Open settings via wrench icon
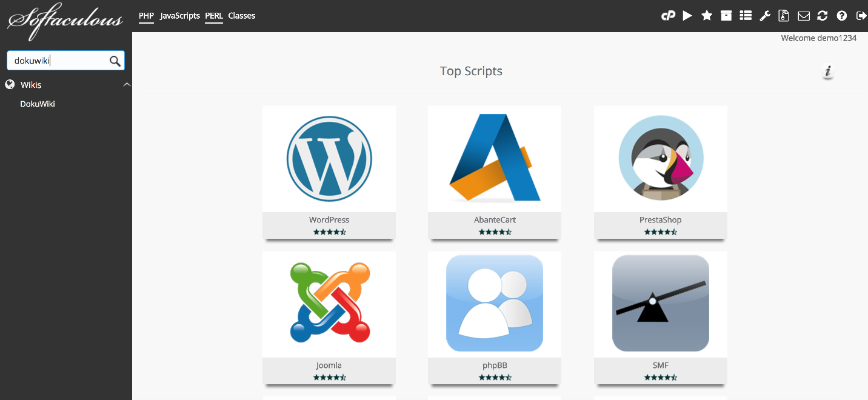This screenshot has height=400, width=868. point(765,16)
